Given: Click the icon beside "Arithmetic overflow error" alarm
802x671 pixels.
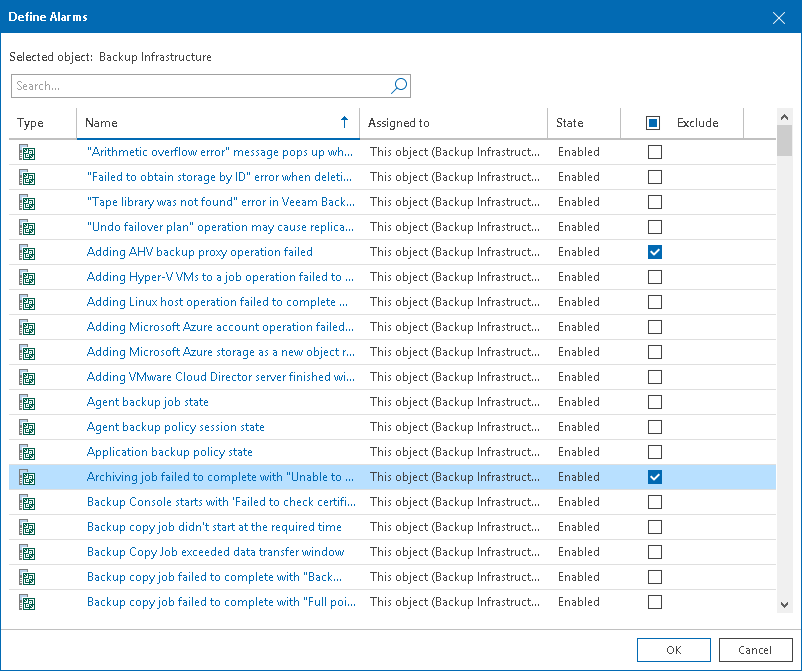Looking at the screenshot, I should coord(27,152).
